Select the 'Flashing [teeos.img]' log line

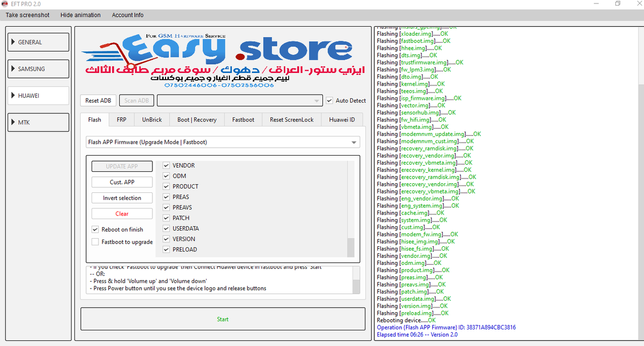pos(410,91)
